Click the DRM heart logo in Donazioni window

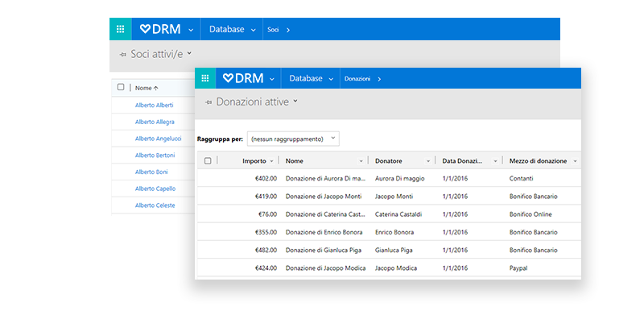tap(242, 78)
